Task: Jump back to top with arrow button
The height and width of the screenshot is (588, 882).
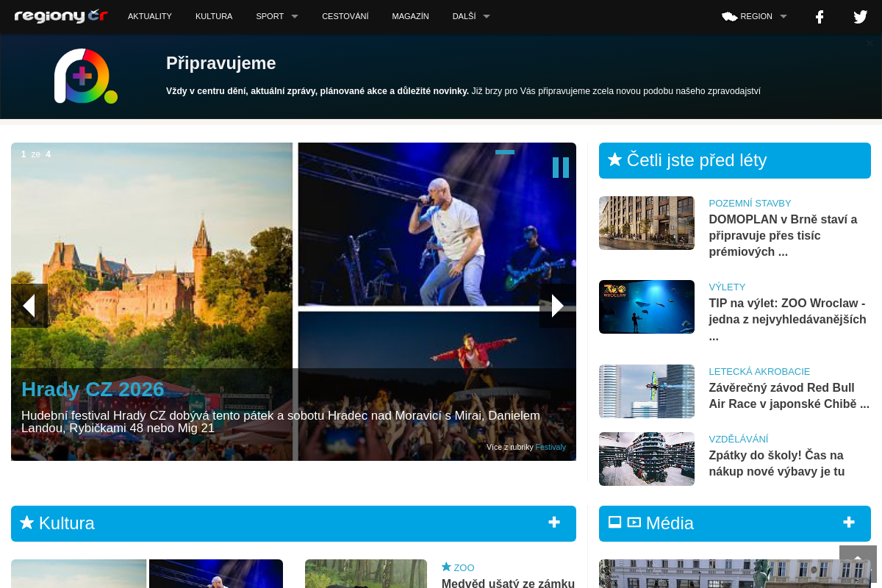Action: (x=858, y=564)
